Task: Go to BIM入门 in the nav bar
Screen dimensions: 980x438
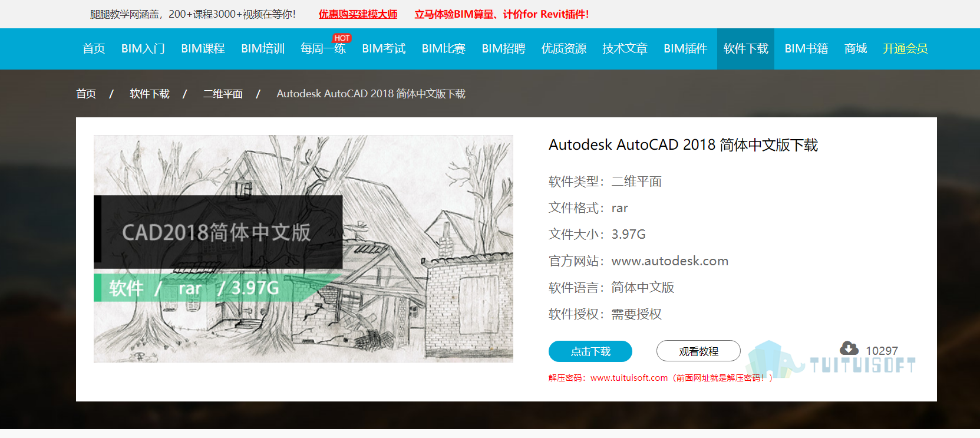Action: click(143, 48)
